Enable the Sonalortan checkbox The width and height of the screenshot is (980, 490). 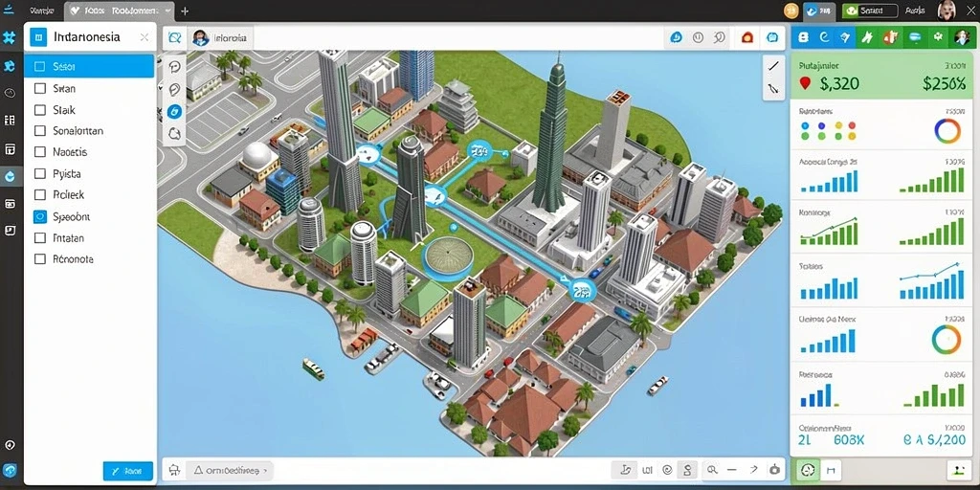[40, 131]
